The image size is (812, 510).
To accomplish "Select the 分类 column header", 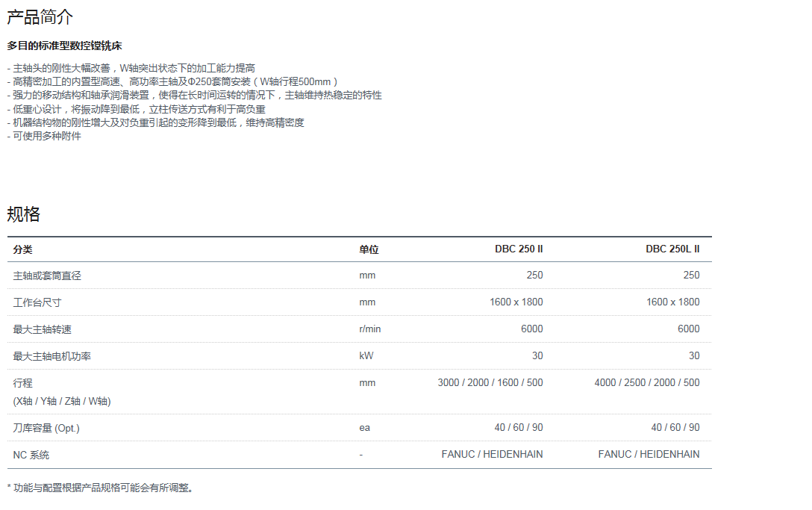I will 23,249.
